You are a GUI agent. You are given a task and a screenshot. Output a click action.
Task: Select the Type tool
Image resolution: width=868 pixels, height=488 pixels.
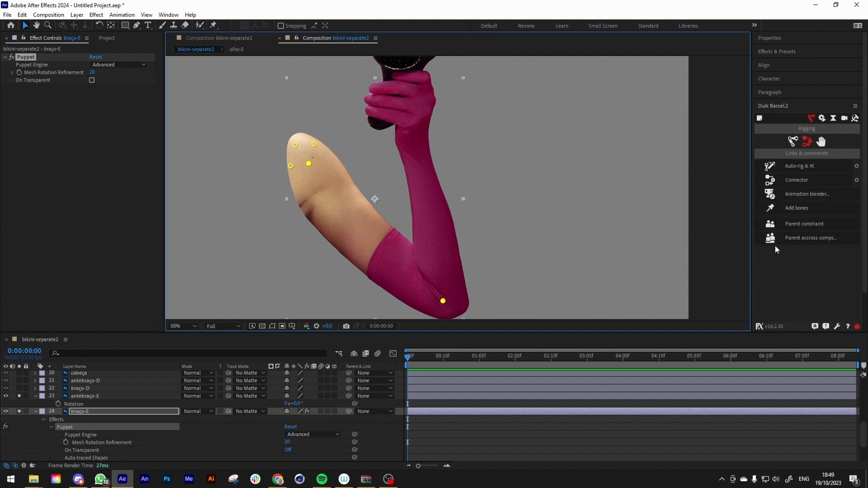[148, 25]
